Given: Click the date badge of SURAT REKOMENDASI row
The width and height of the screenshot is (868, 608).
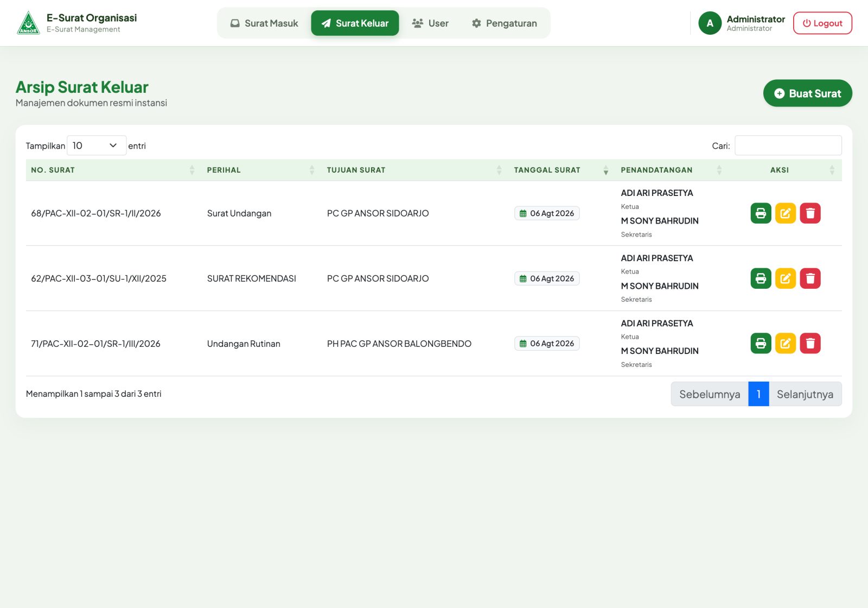Looking at the screenshot, I should pos(547,278).
